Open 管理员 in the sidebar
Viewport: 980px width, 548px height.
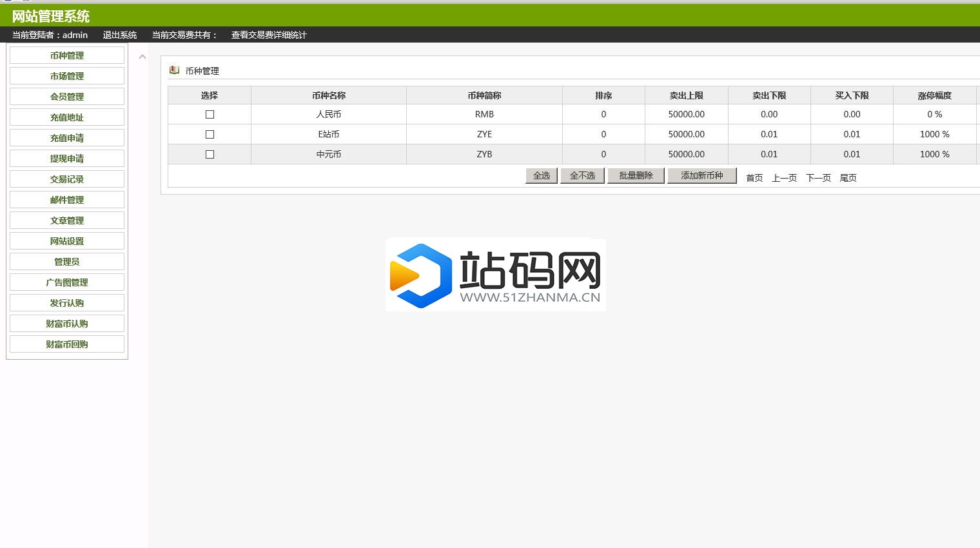coord(67,262)
